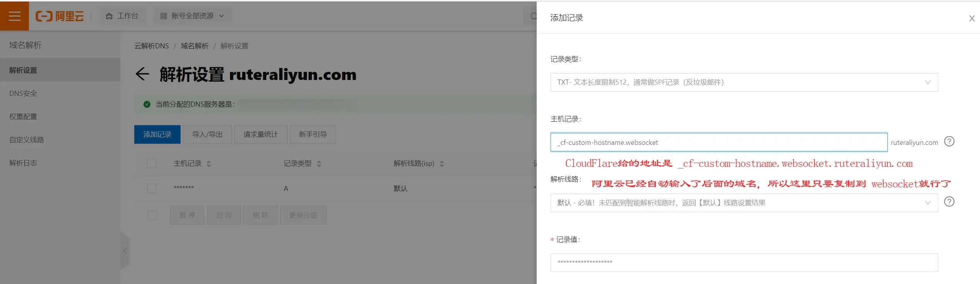Open the hamburger main menu
The height and width of the screenshot is (284, 980).
14,16
